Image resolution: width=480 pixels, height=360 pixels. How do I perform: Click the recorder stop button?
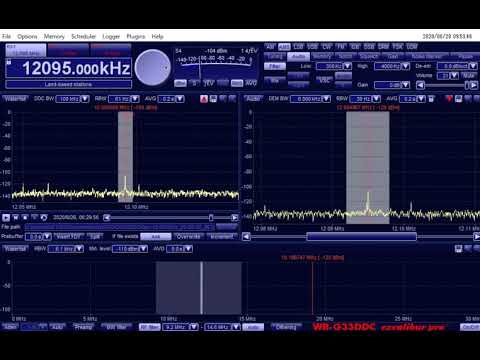pos(25,218)
